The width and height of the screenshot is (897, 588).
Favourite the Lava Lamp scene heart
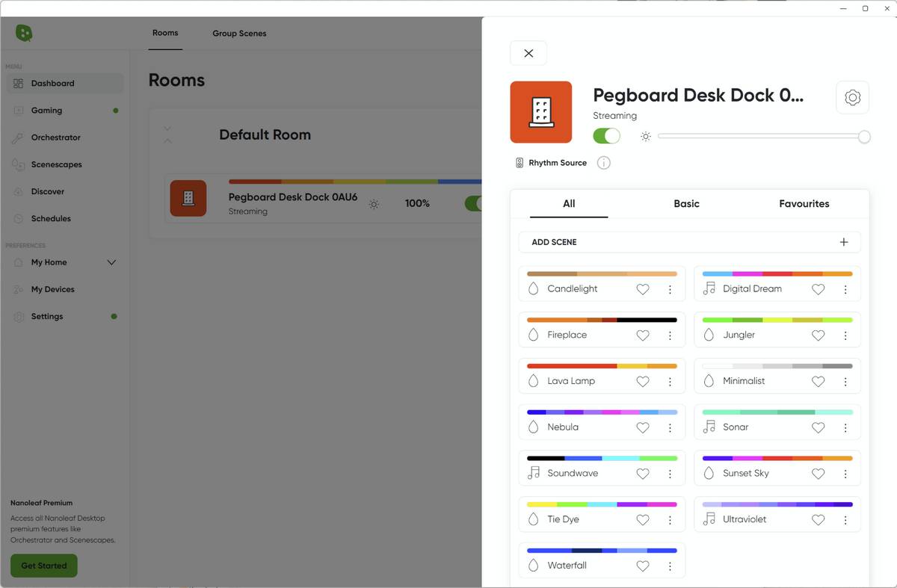643,381
